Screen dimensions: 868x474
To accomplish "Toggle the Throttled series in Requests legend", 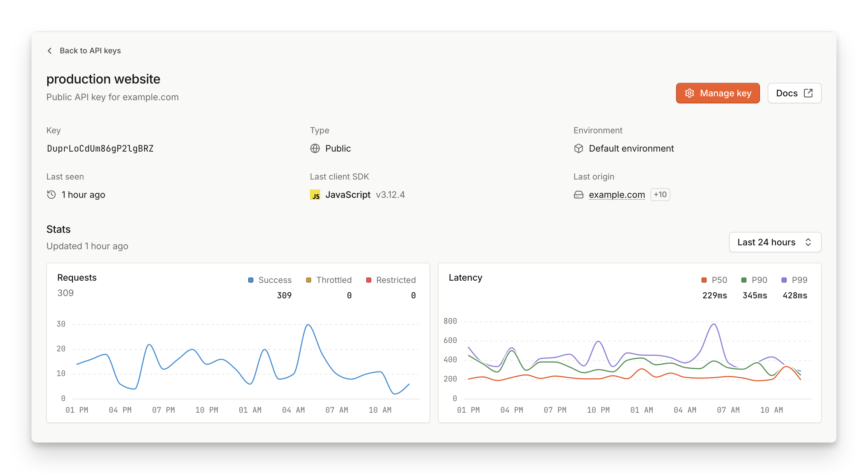I will 329,280.
